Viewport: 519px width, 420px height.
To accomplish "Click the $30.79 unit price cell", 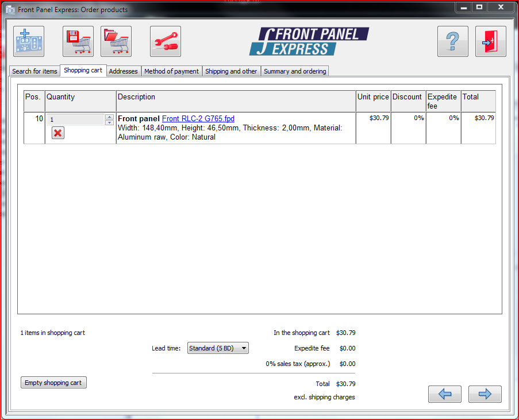I will (x=374, y=128).
